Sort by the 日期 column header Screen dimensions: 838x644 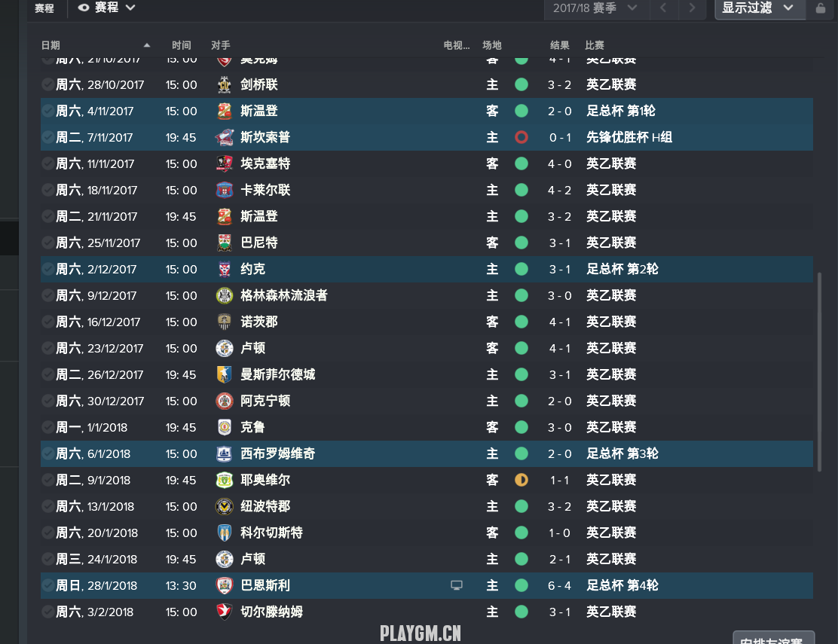50,45
